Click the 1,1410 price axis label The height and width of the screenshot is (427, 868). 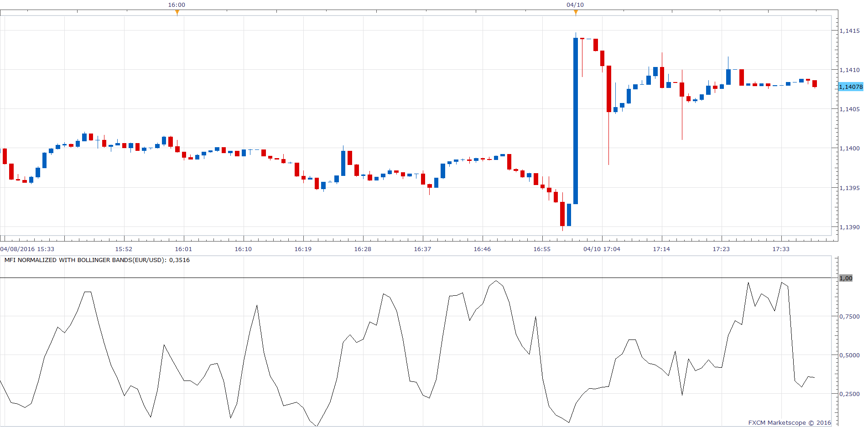click(850, 70)
